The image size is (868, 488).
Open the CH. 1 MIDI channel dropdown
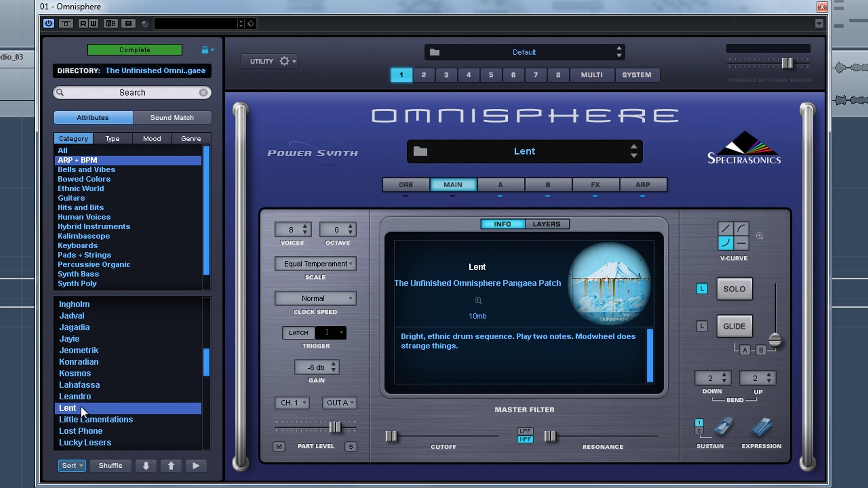[292, 403]
